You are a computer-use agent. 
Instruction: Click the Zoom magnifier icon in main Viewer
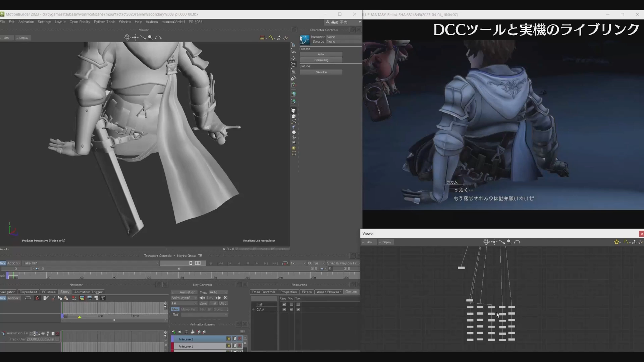(x=150, y=38)
